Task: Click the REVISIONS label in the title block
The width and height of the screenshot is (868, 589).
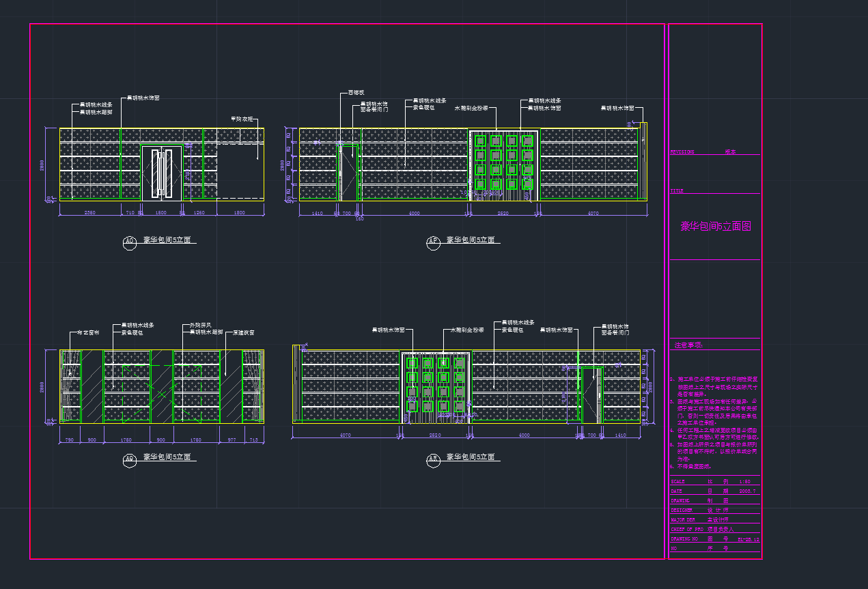Action: (x=682, y=152)
